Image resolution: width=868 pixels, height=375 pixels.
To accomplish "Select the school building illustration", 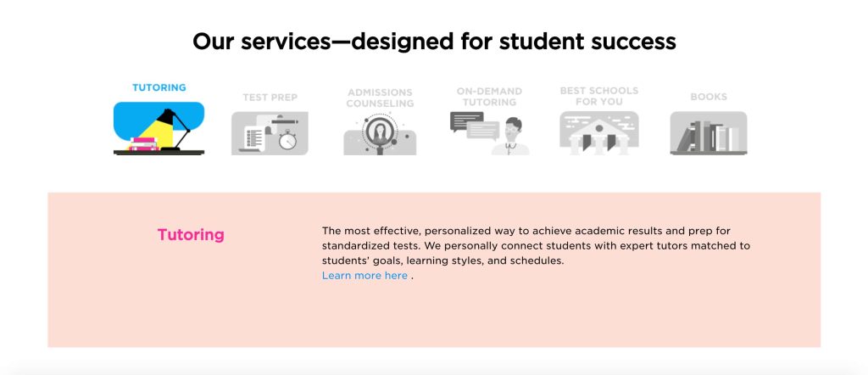I will [x=599, y=133].
